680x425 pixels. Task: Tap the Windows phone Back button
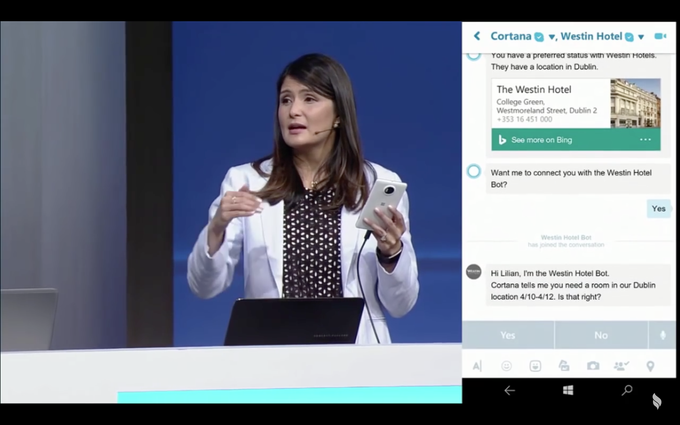pos(510,391)
